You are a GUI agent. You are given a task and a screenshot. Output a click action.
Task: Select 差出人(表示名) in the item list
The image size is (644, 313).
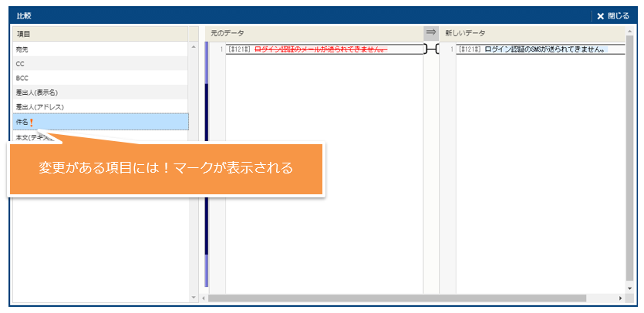pyautogui.click(x=100, y=93)
